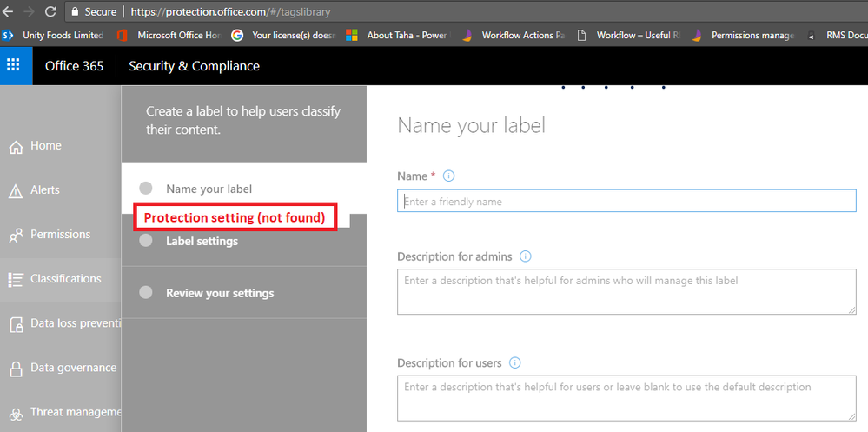
Task: Click the Data loss prevention icon
Action: pyautogui.click(x=16, y=324)
